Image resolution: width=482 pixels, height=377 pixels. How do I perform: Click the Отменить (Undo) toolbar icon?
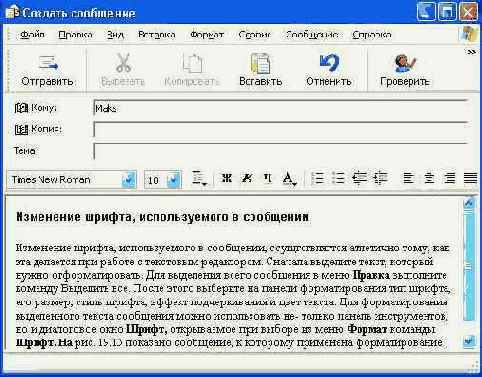click(x=329, y=62)
